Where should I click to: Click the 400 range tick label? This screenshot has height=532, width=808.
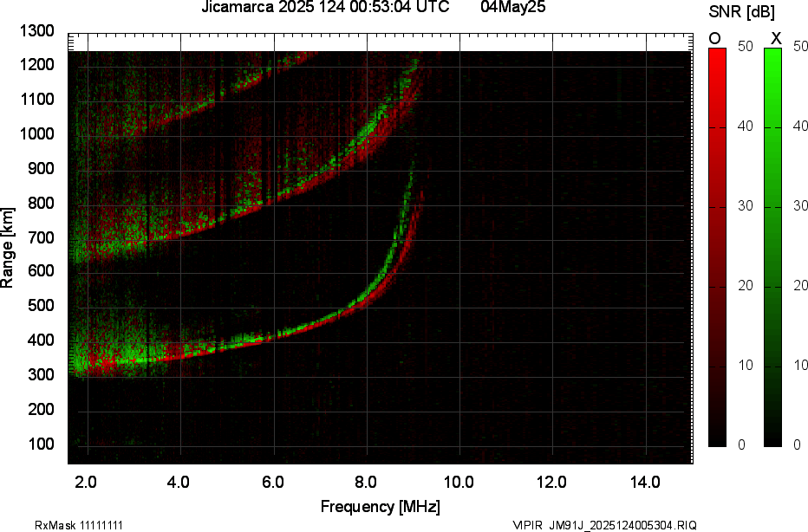[x=41, y=340]
